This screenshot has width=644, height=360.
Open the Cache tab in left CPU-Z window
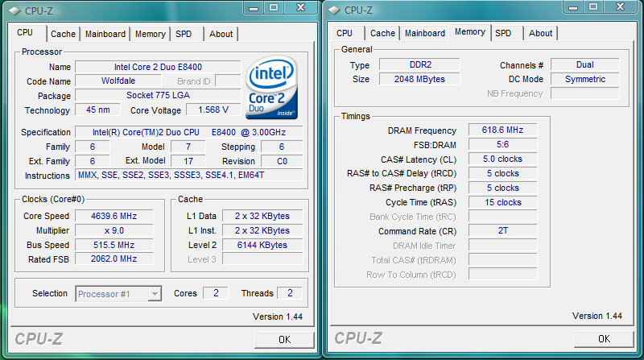click(x=63, y=34)
